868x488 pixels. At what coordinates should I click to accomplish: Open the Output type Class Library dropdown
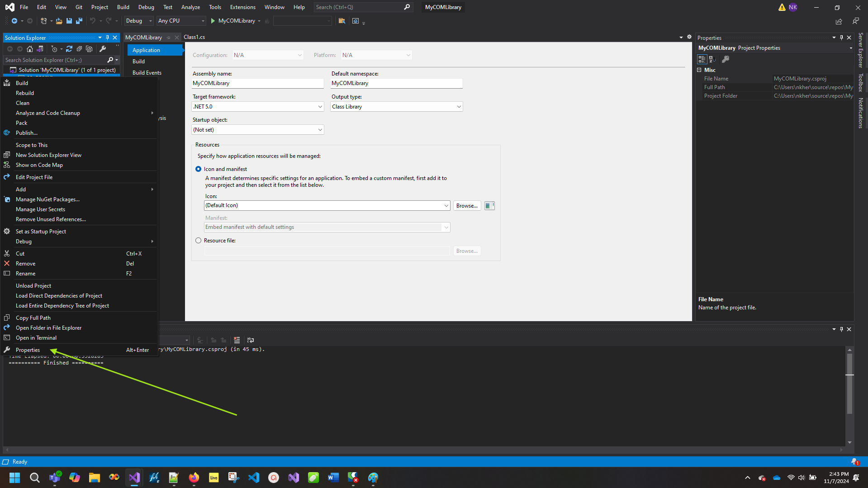point(396,107)
